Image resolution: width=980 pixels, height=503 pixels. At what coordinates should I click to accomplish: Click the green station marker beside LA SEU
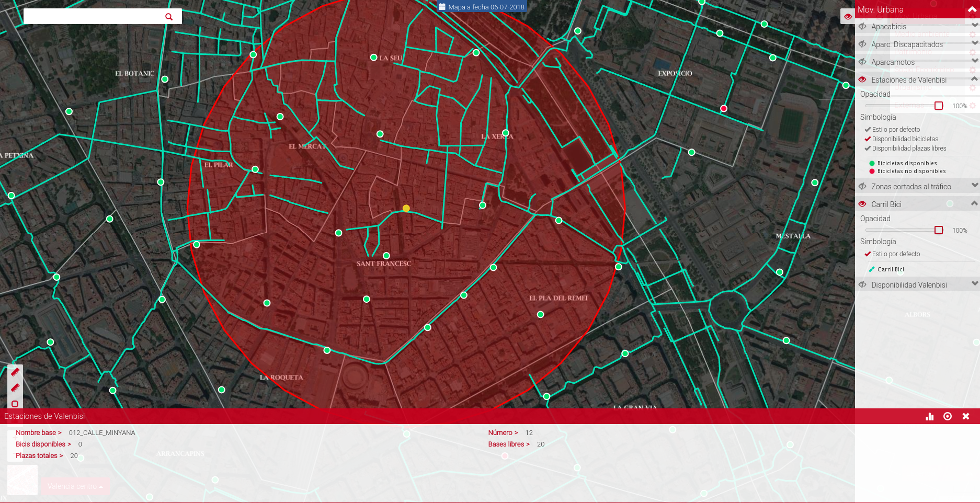[x=373, y=58]
